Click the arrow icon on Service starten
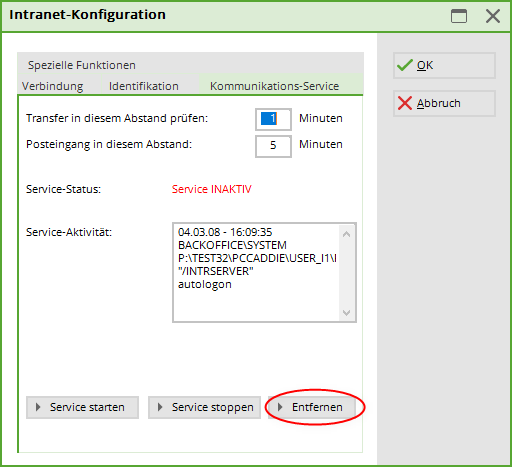This screenshot has width=512, height=467. coord(38,407)
